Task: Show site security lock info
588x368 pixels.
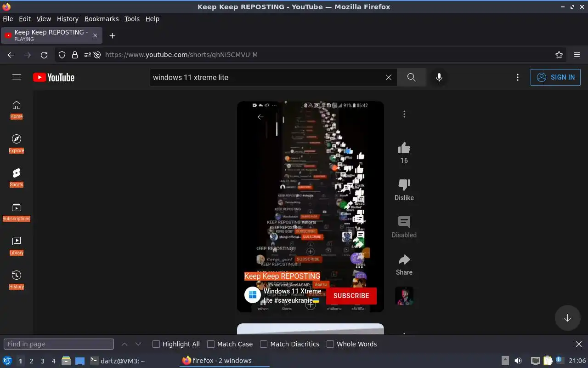Action: point(75,55)
